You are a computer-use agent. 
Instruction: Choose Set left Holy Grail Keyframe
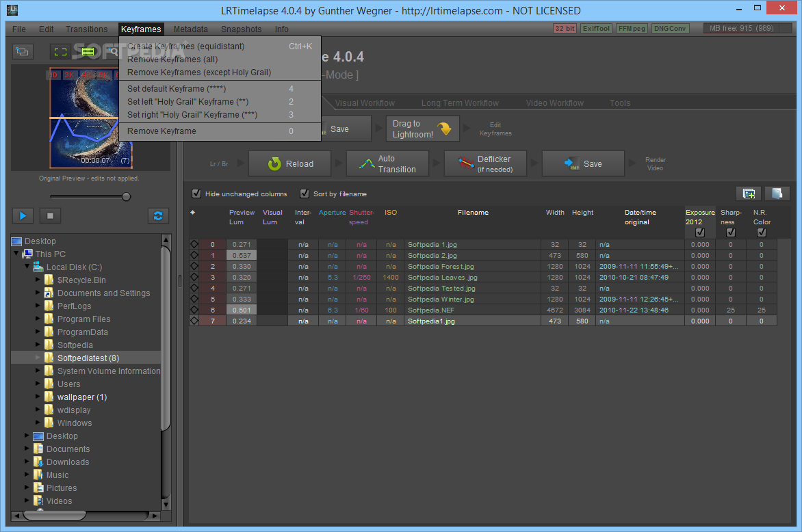(220, 102)
